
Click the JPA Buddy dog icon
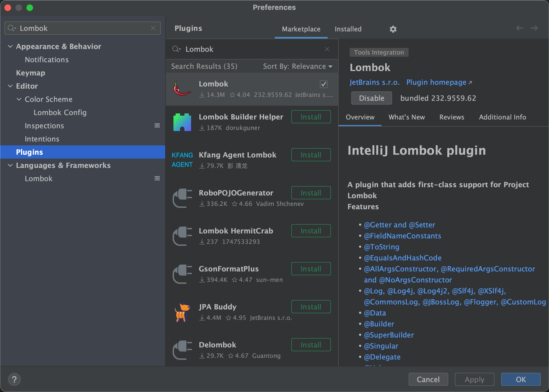click(182, 312)
